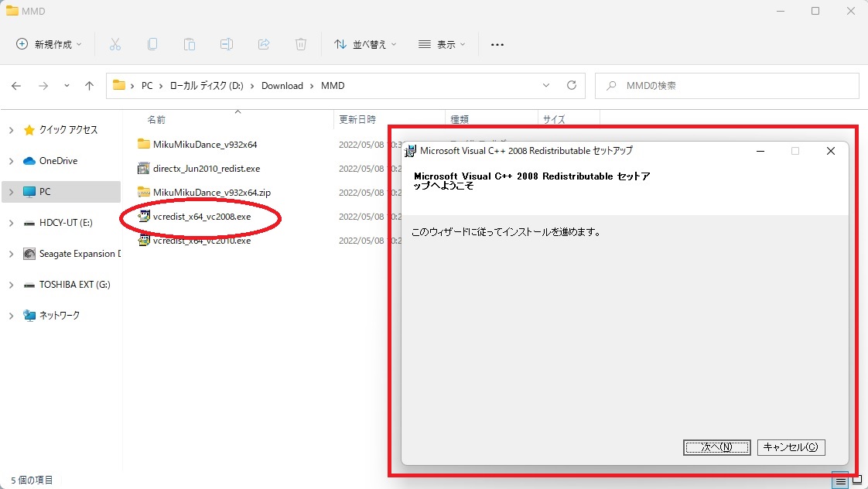
Task: Click the Cut scissors icon in toolbar
Action: (x=115, y=44)
